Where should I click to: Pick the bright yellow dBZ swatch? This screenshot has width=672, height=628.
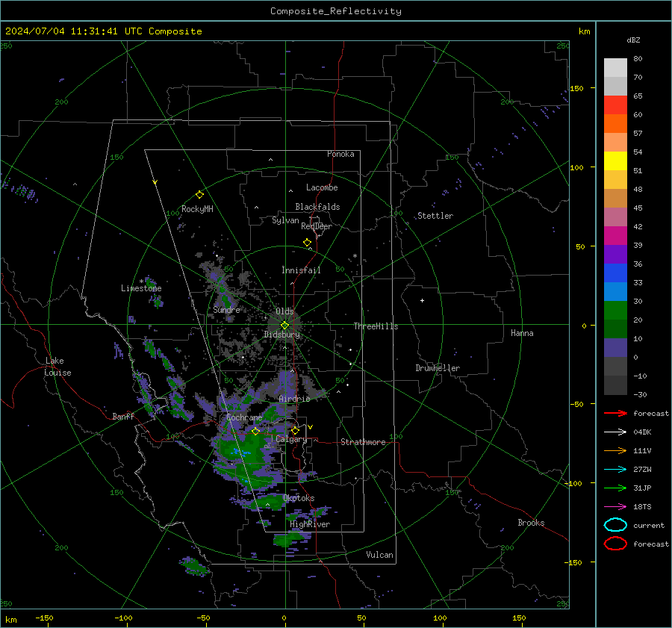pyautogui.click(x=615, y=161)
